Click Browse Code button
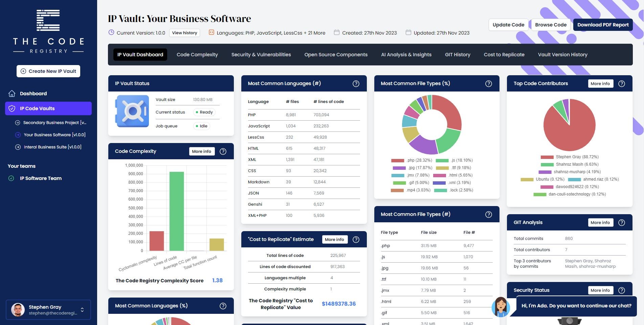Screen dimensions: 644x325 click(551, 25)
